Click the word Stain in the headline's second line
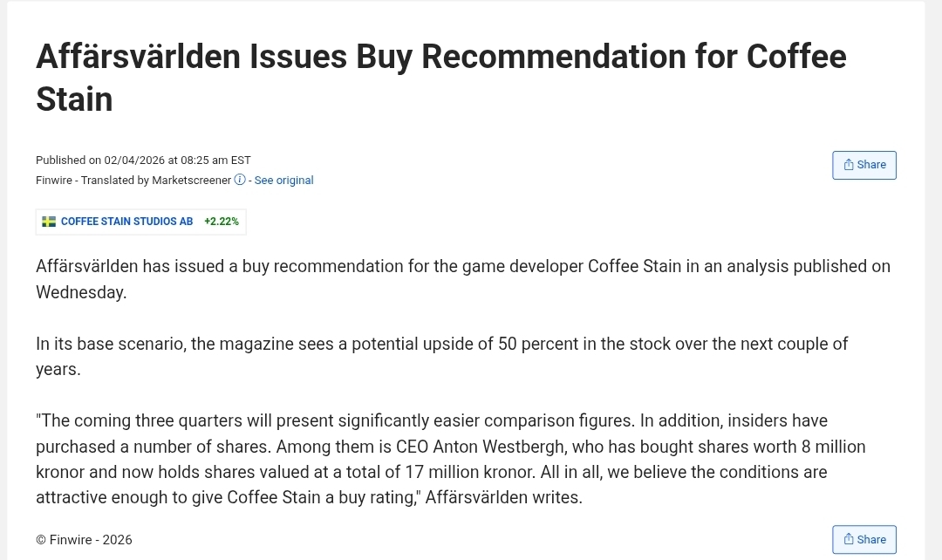The height and width of the screenshot is (560, 942). pyautogui.click(x=74, y=99)
